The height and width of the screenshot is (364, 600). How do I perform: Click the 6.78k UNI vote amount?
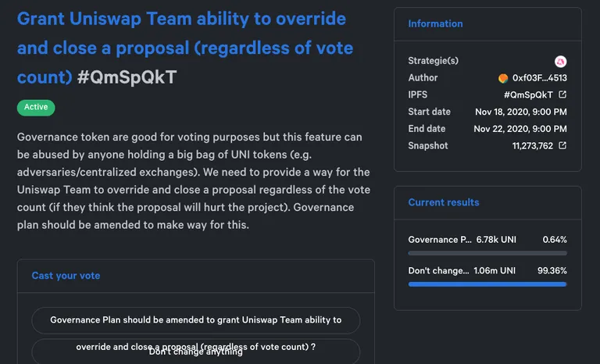496,240
